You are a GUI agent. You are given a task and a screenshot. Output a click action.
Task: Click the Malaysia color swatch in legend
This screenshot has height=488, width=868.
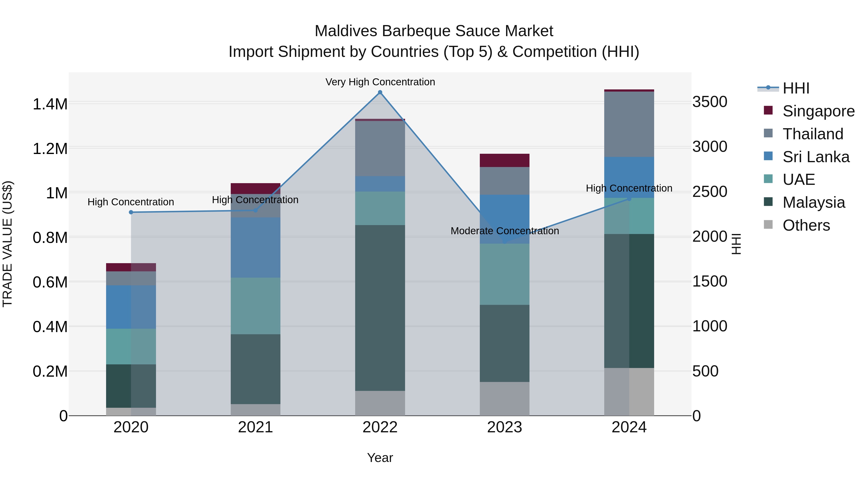tap(768, 201)
